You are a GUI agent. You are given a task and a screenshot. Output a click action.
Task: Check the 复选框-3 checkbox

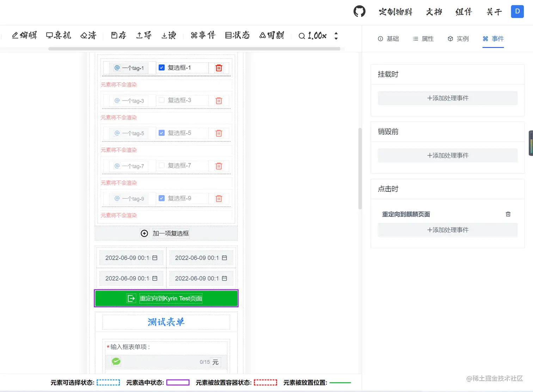click(161, 100)
